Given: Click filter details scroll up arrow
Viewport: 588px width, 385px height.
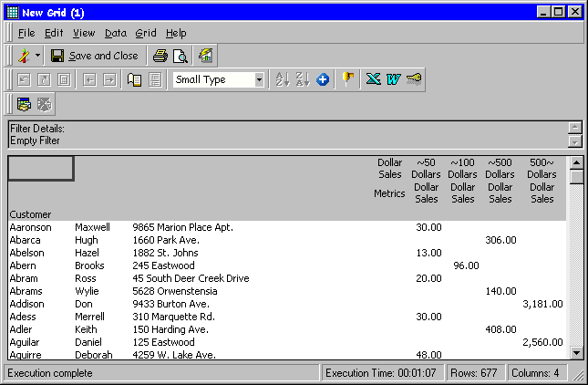Looking at the screenshot, I should [x=575, y=128].
